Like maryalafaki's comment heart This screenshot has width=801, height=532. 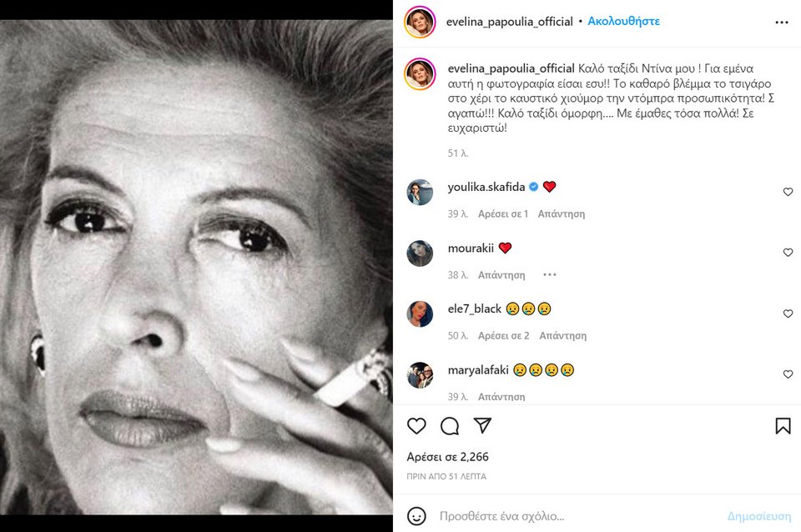point(788,374)
